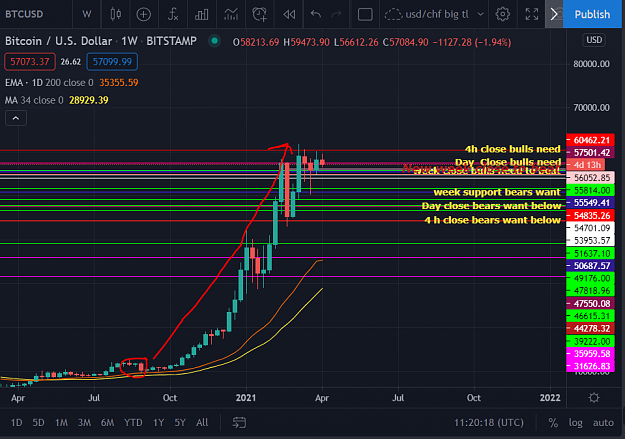Screen dimensions: 625x439
Task: Click the 44278.32 red price label
Action: coord(590,329)
